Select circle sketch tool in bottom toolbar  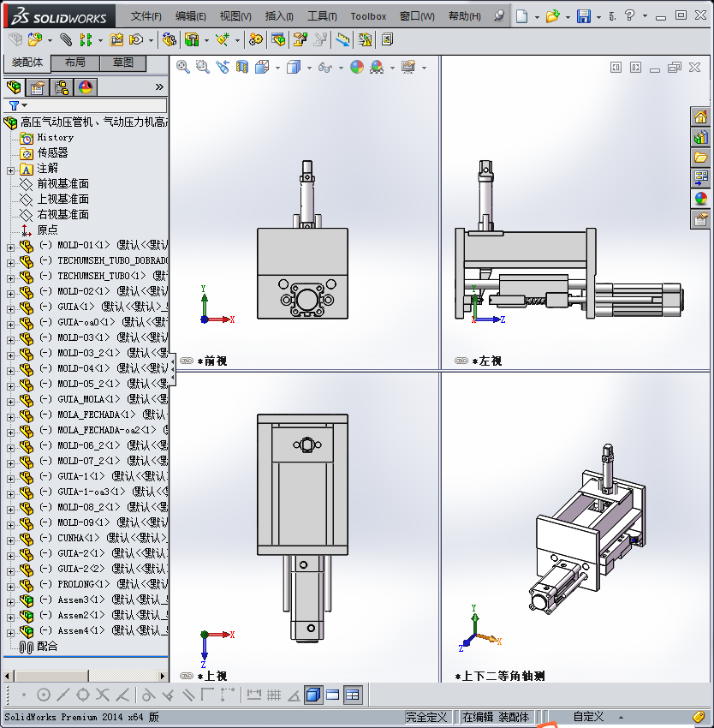pyautogui.click(x=43, y=695)
